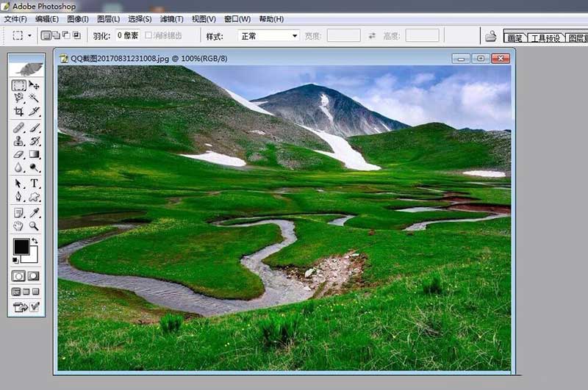The height and width of the screenshot is (390, 588).
Task: Select the Clone Stamp tool
Action: pos(19,141)
